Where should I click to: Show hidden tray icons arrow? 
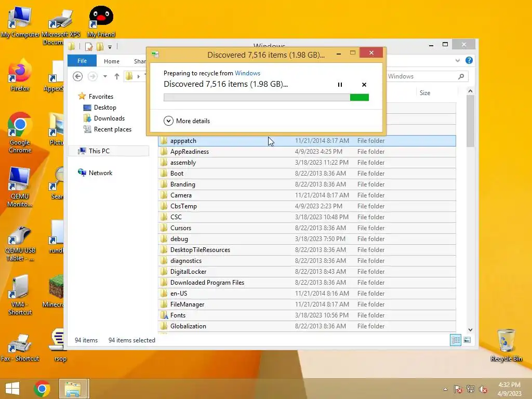[x=445, y=389]
